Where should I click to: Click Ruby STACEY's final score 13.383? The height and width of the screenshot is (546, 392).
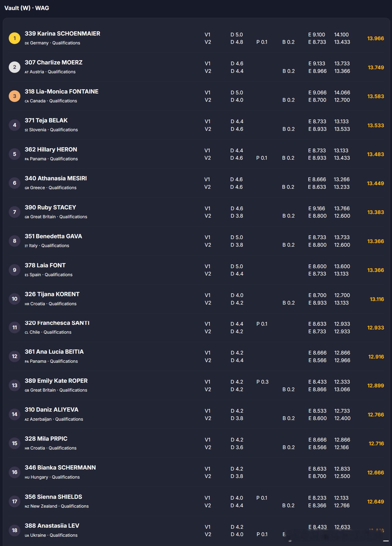(375, 212)
